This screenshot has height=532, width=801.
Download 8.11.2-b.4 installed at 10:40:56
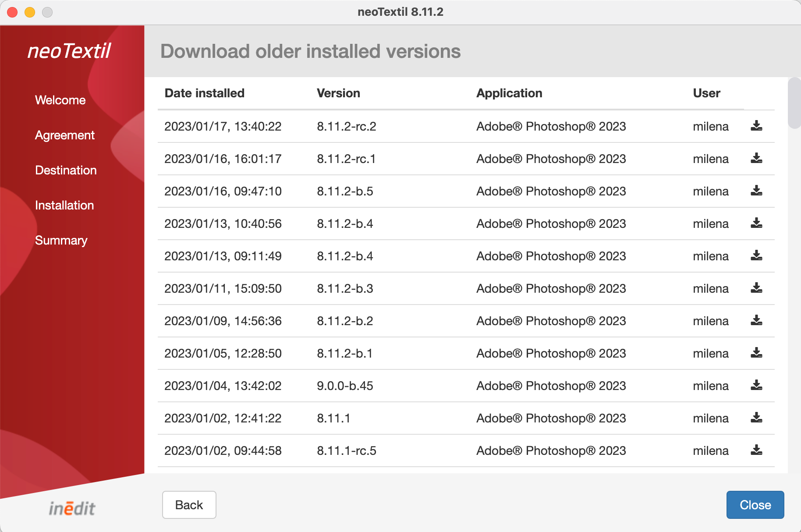click(x=756, y=223)
